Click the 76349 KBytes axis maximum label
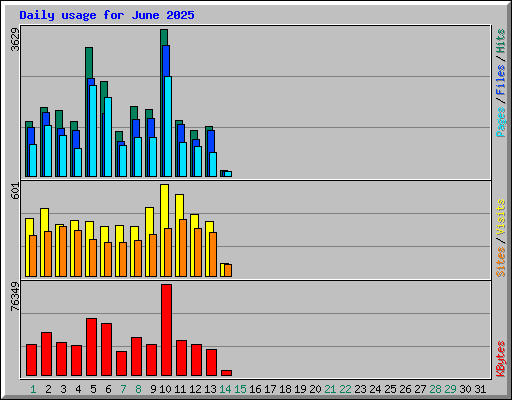The height and width of the screenshot is (400, 512). 15,297
